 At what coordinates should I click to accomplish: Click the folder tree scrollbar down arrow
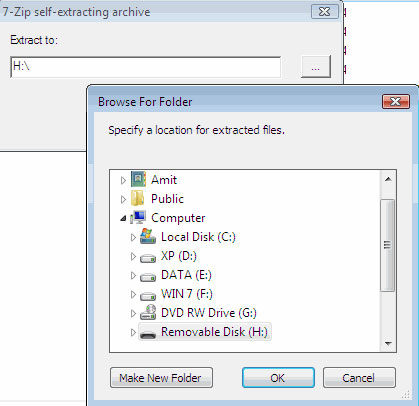click(x=388, y=343)
